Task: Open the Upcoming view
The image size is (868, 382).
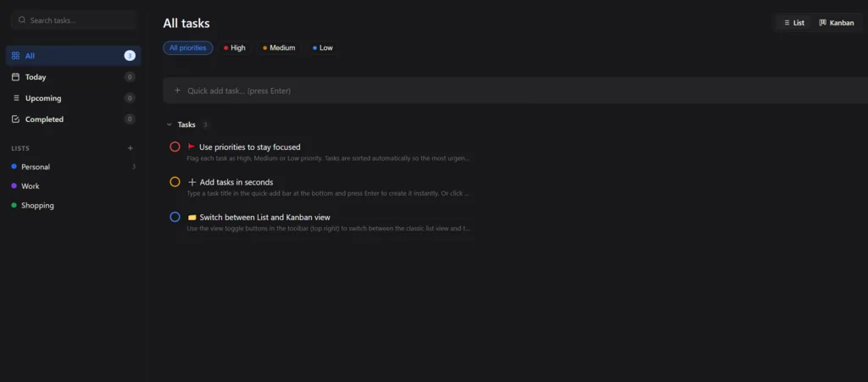Action: 73,98
